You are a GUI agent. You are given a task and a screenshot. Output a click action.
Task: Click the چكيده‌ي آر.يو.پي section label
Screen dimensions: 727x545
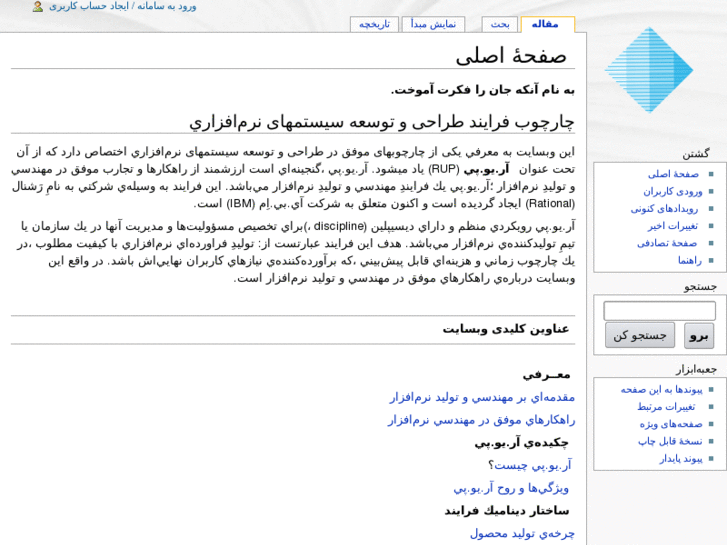(522, 443)
